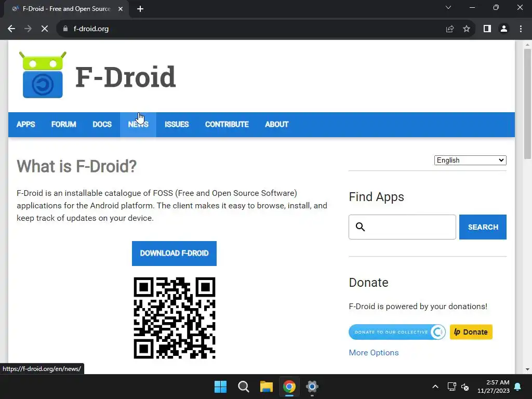Open the More Options donation link
The height and width of the screenshot is (399, 532).
click(x=374, y=353)
